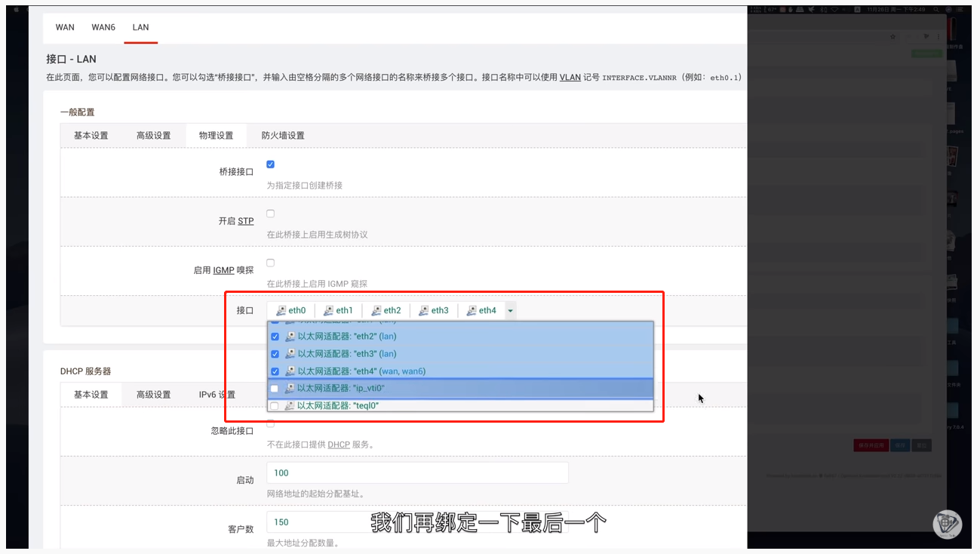Screen dimensions: 980x554
Task: Check the "teql0" adapter checkbox
Action: click(274, 406)
